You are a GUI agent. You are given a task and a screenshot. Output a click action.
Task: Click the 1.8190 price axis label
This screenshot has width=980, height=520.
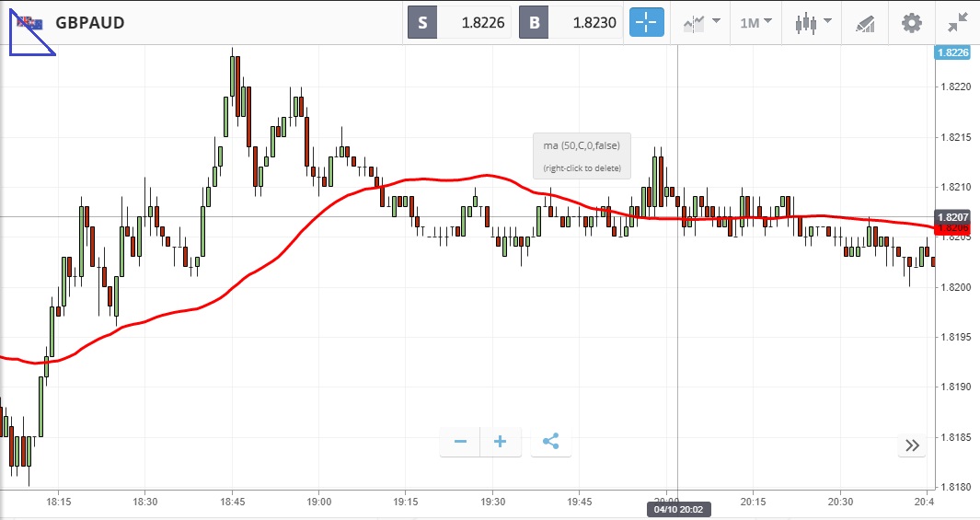tap(956, 387)
